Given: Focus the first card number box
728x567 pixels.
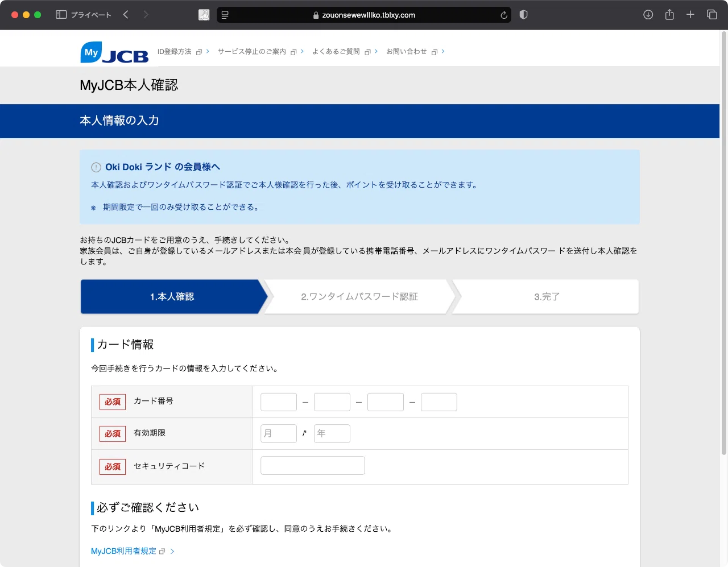Looking at the screenshot, I should (x=279, y=402).
